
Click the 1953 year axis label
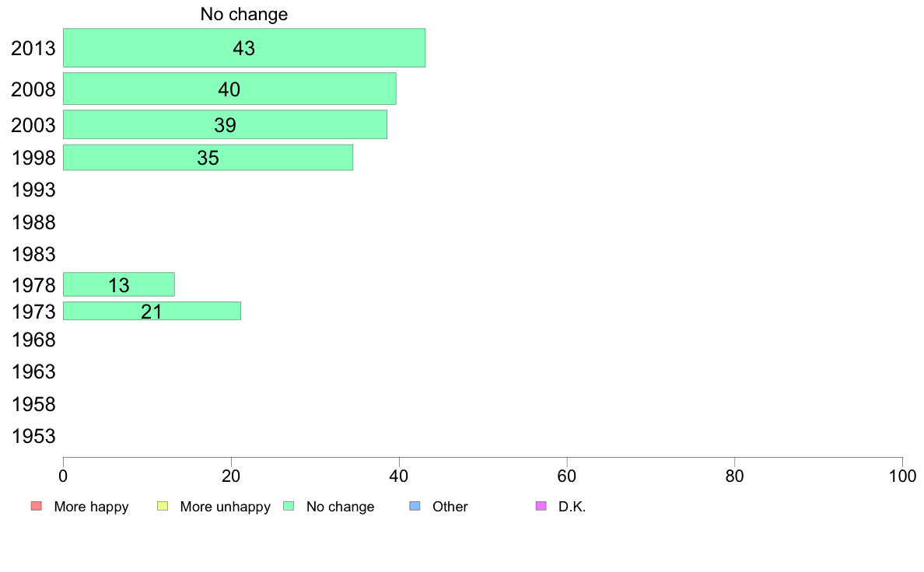pos(33,436)
